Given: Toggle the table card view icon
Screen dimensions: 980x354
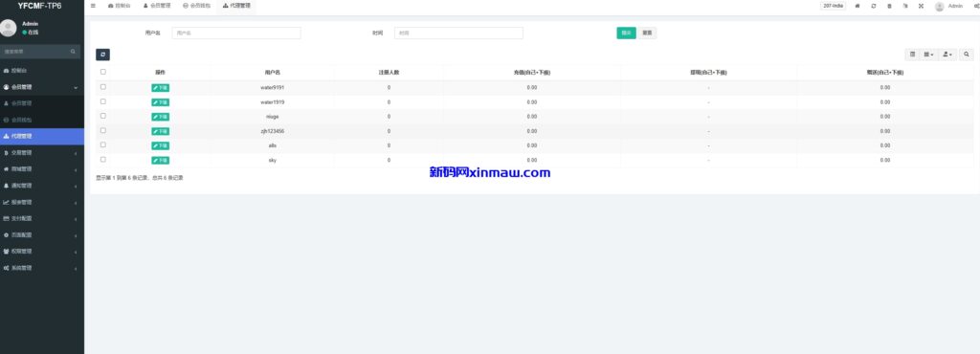Looking at the screenshot, I should 912,55.
